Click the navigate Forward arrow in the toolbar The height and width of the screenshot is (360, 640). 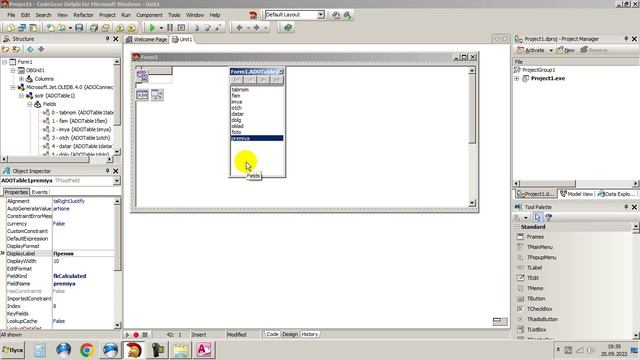(x=256, y=28)
